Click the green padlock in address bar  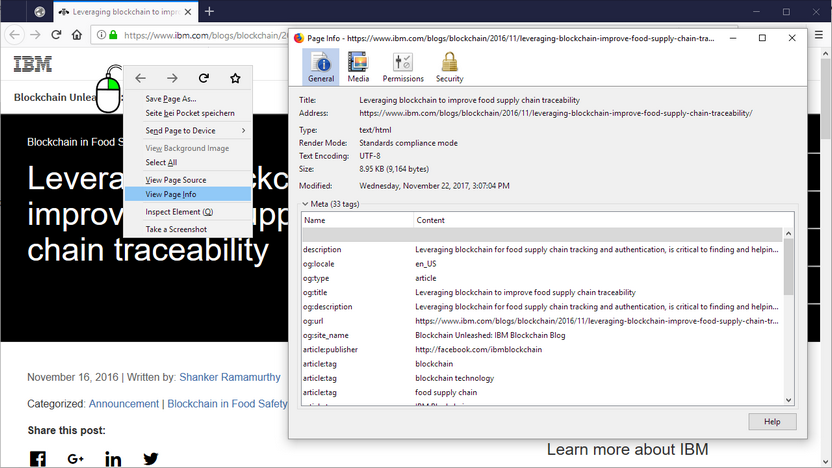(x=113, y=35)
